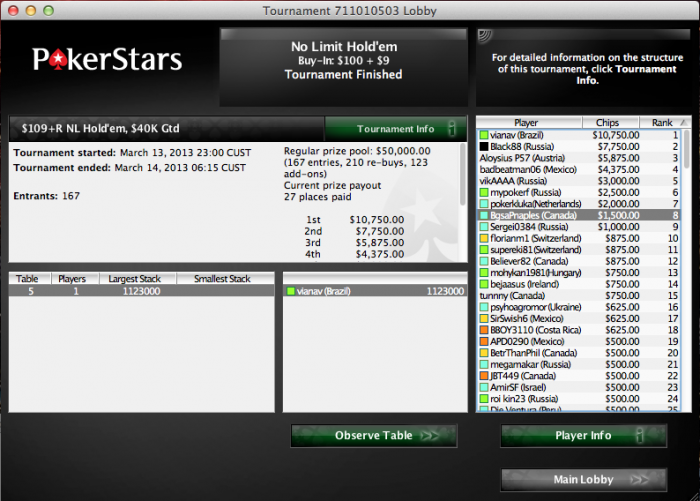Image resolution: width=700 pixels, height=501 pixels.
Task: Observe Table button click
Action: 374,435
